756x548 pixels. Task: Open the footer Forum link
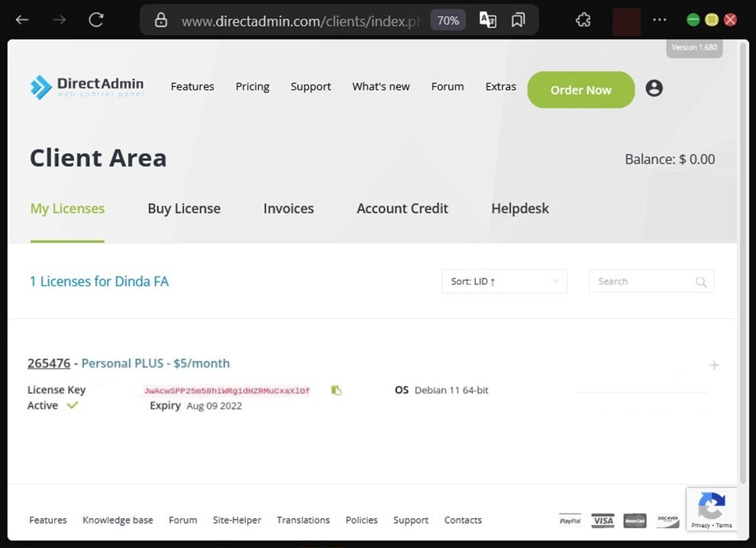[x=183, y=520]
